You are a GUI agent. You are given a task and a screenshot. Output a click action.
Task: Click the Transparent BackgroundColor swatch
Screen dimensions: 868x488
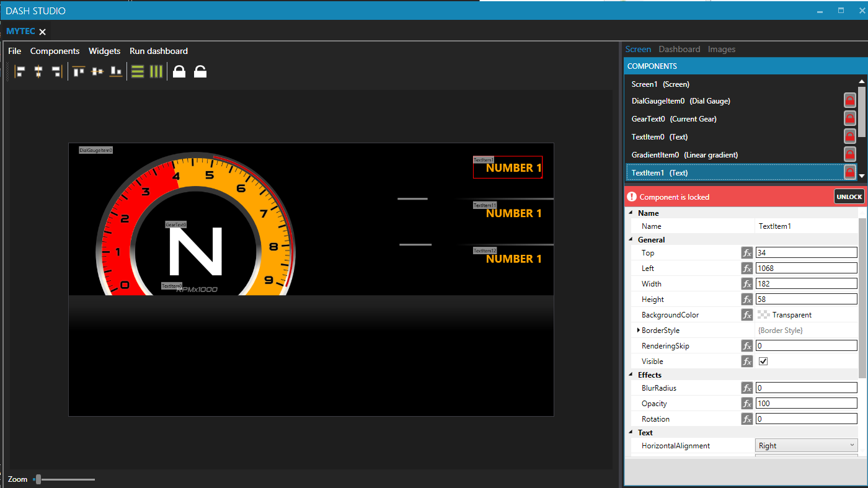[764, 315]
